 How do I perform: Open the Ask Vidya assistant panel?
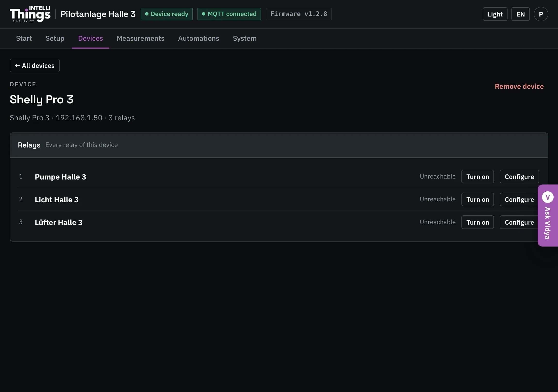point(548,215)
